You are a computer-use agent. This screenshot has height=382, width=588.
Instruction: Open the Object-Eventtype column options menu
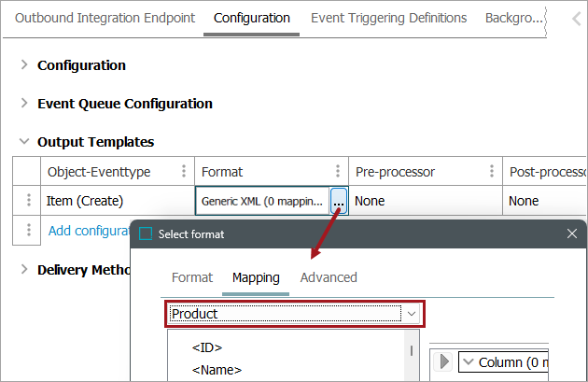pos(183,172)
